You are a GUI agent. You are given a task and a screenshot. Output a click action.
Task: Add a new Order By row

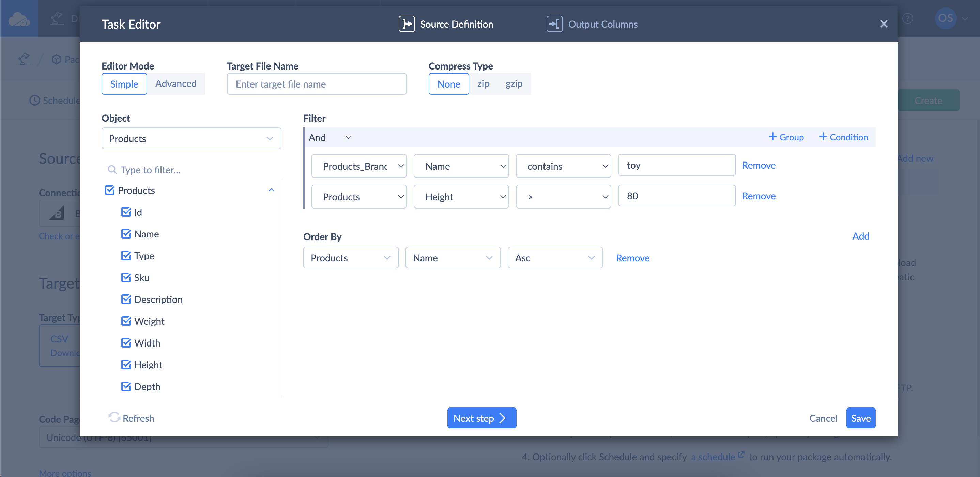[x=860, y=236]
